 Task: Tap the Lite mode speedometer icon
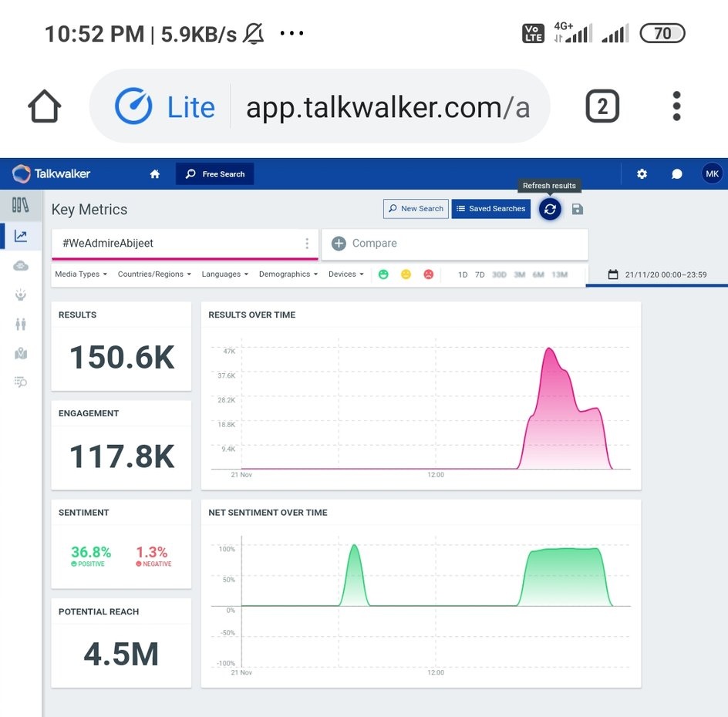pyautogui.click(x=133, y=106)
